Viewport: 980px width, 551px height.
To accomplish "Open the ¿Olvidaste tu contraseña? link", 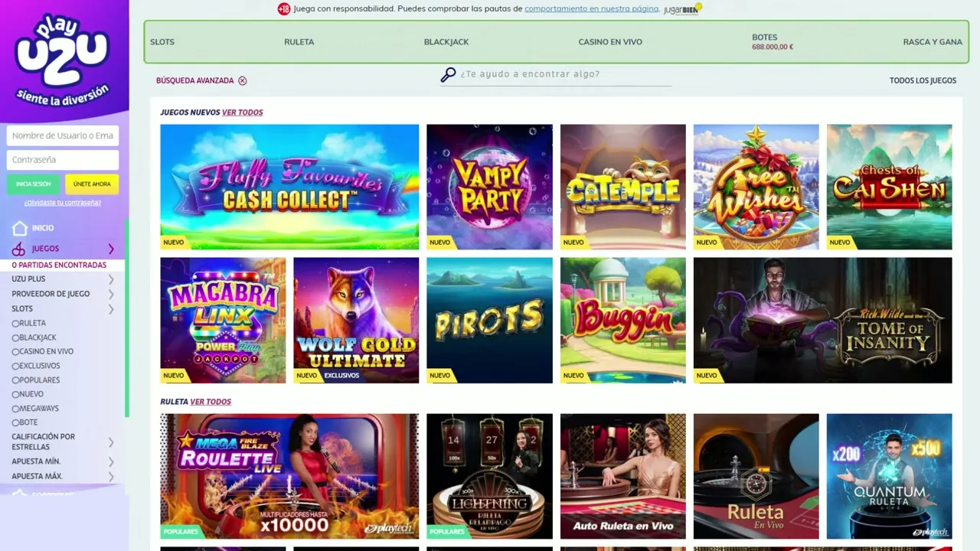I will (x=63, y=203).
